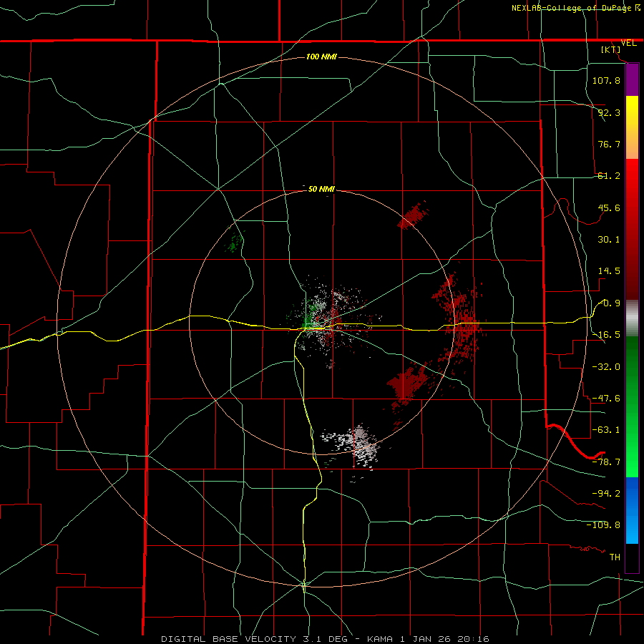The height and width of the screenshot is (644, 644).
Task: Select the -94.2 velocity scale value
Action: 606,493
